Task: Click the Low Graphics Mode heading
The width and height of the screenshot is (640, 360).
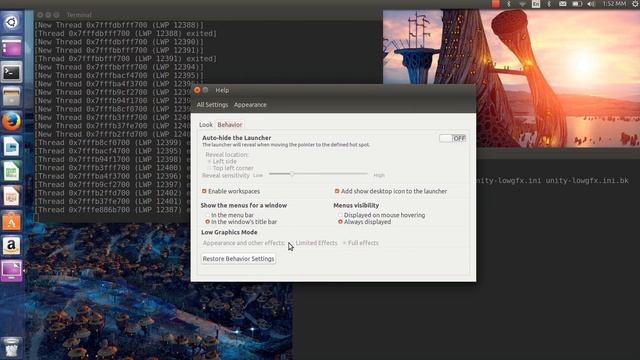Action: 229,232
